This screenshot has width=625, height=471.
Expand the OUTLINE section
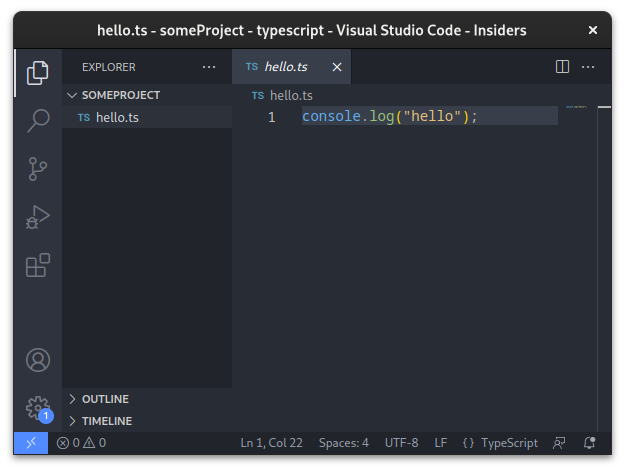[147, 399]
